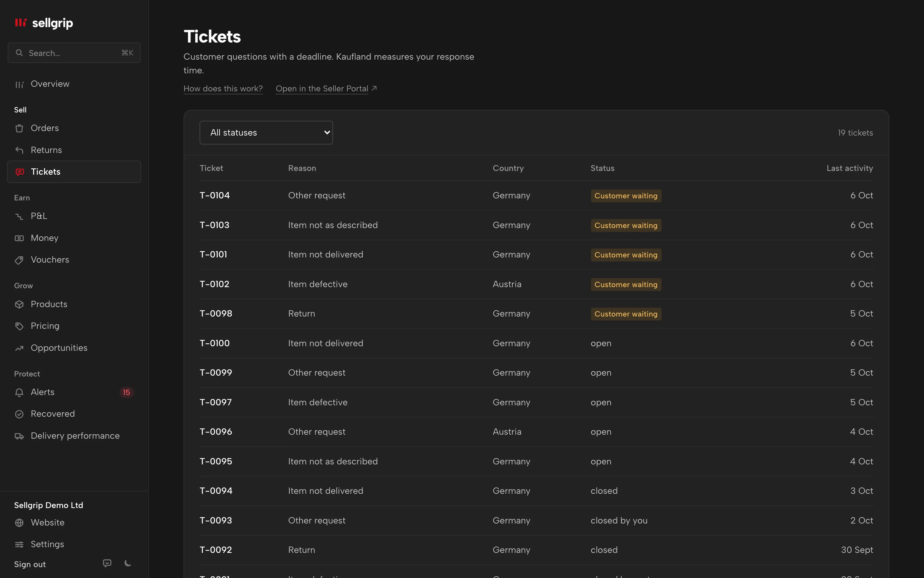This screenshot has width=924, height=578.
Task: Click the Settings sliders icon
Action: (19, 544)
